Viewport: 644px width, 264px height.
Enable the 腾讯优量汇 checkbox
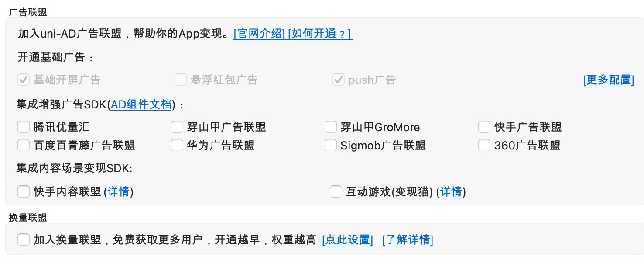click(24, 127)
